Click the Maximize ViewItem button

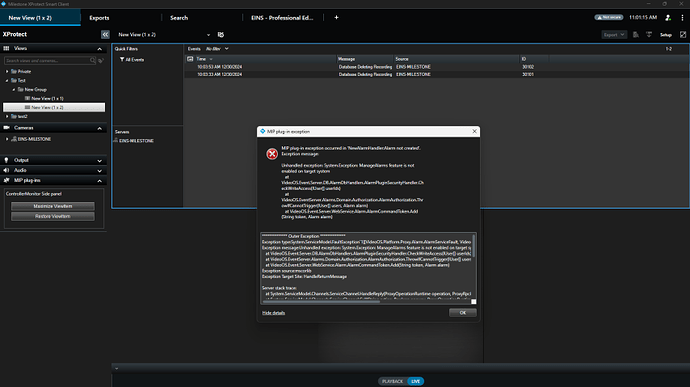tap(53, 206)
